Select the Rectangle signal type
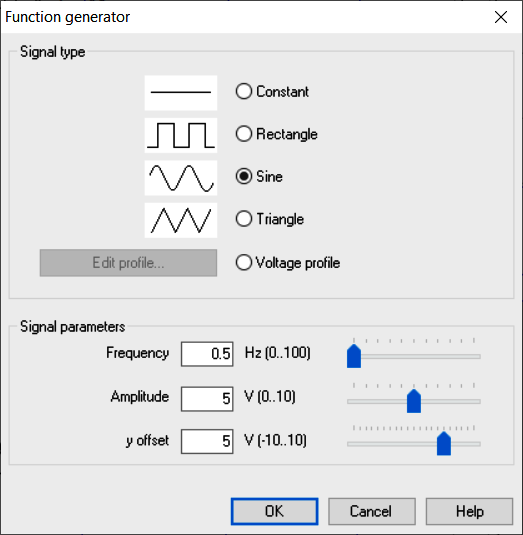Screen dimensions: 523x535 click(x=277, y=134)
